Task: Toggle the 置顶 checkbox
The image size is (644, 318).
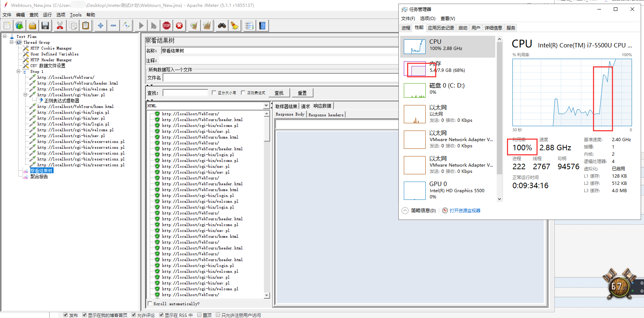Action: 199,315
